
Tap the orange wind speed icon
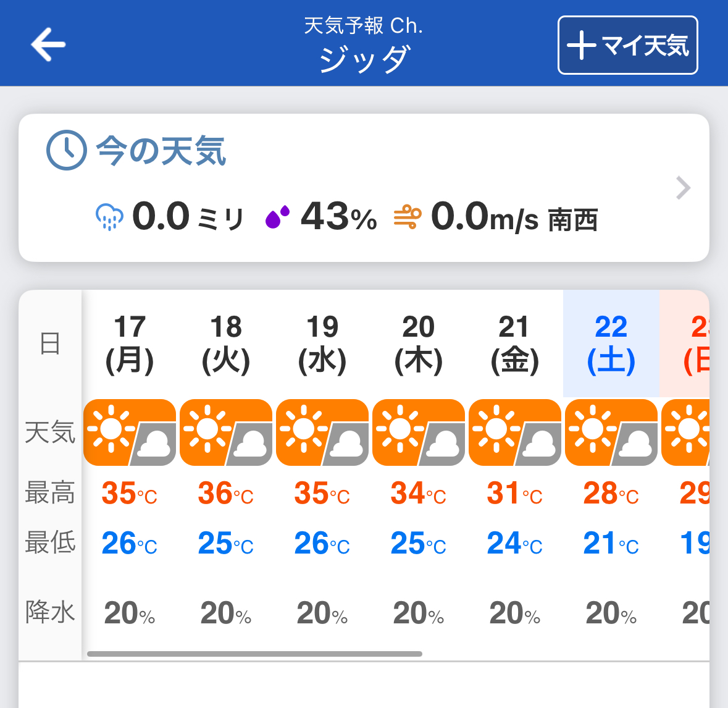[408, 217]
